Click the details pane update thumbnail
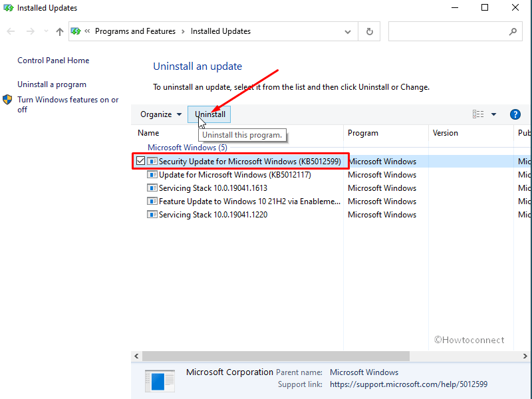532x399 pixels. pos(160,380)
